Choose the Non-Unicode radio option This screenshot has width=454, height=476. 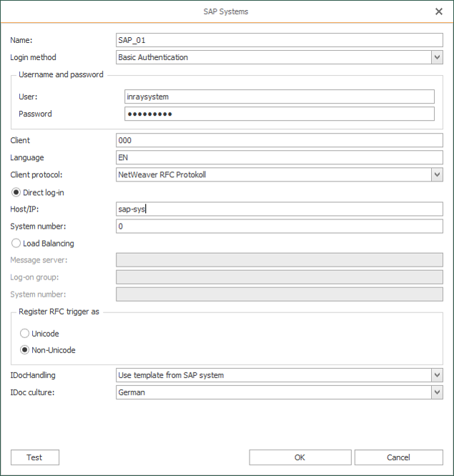25,350
